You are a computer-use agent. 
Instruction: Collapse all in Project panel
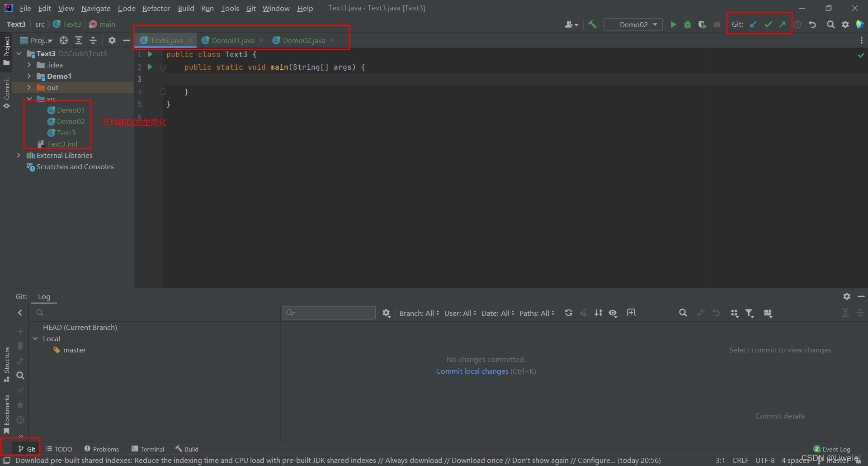click(93, 40)
